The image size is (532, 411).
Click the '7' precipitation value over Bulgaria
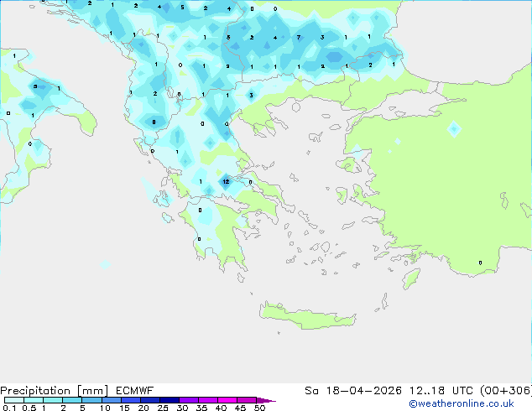point(299,37)
